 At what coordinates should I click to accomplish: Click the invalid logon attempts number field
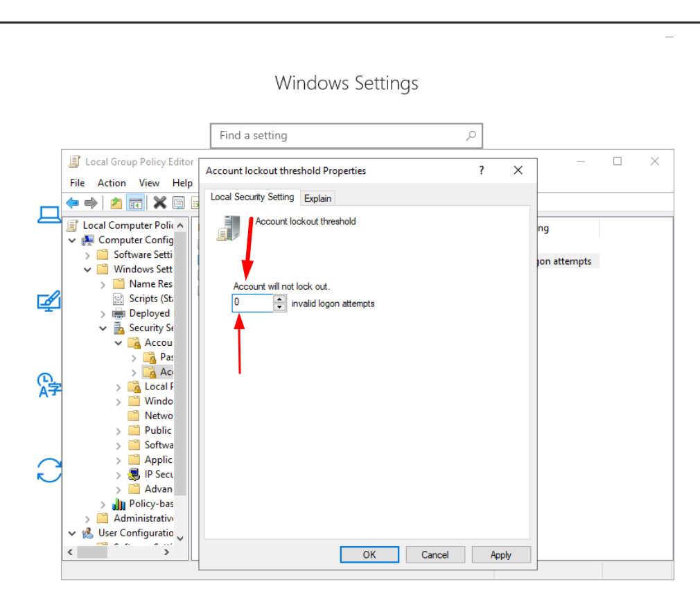coord(252,303)
